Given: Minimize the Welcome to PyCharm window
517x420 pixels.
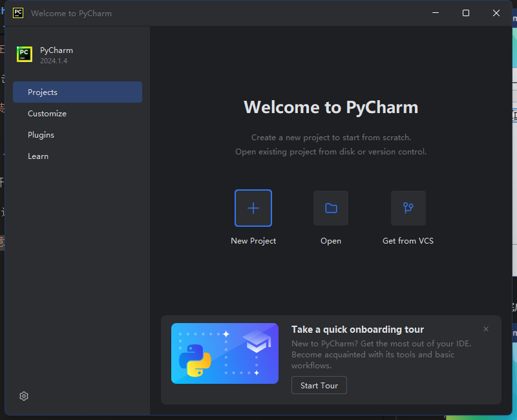Looking at the screenshot, I should pos(435,12).
